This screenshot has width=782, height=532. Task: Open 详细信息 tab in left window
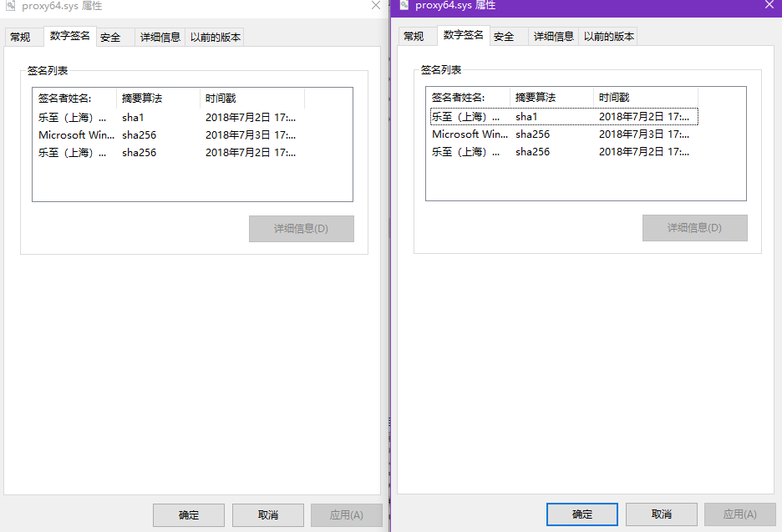[160, 38]
